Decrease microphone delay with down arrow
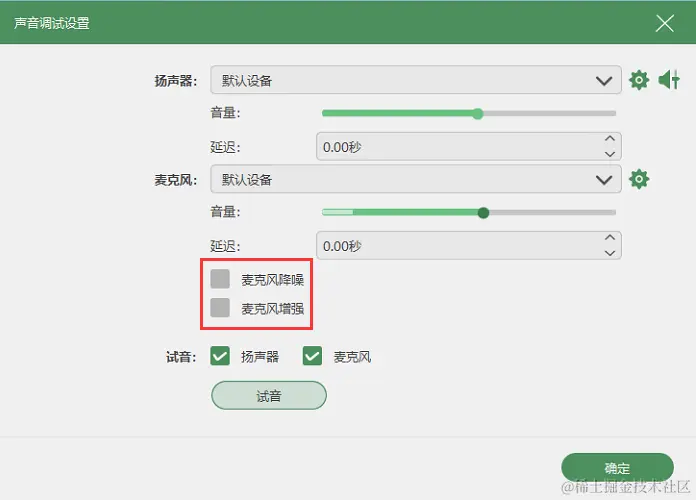This screenshot has width=696, height=500. click(610, 253)
